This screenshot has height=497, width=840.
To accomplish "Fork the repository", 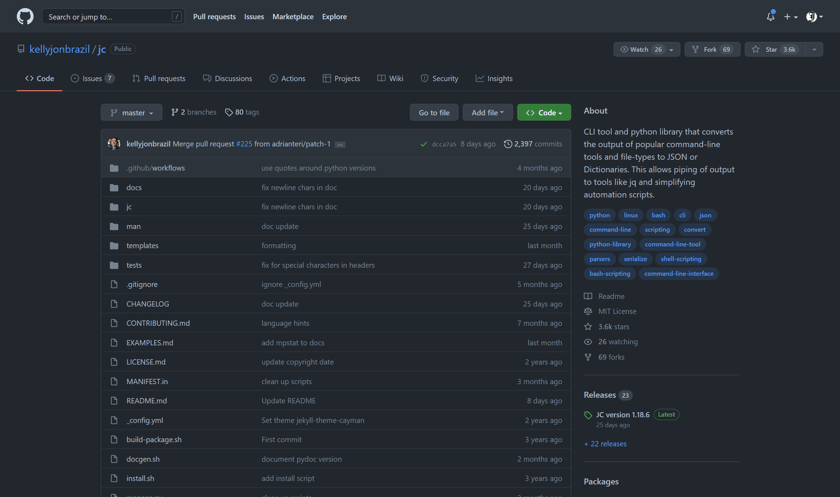I will 712,49.
